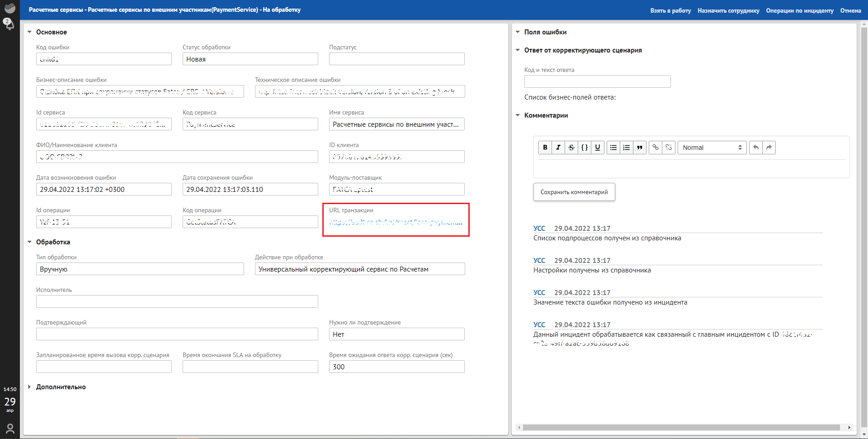868x439 pixels.
Task: Open the Normal text style dropdown
Action: (x=712, y=148)
